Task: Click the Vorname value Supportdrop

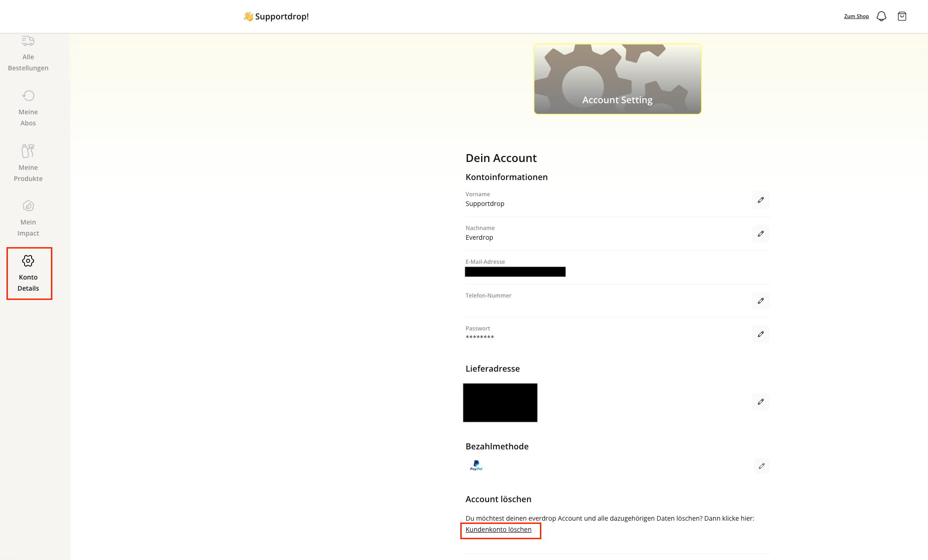Action: pos(485,204)
